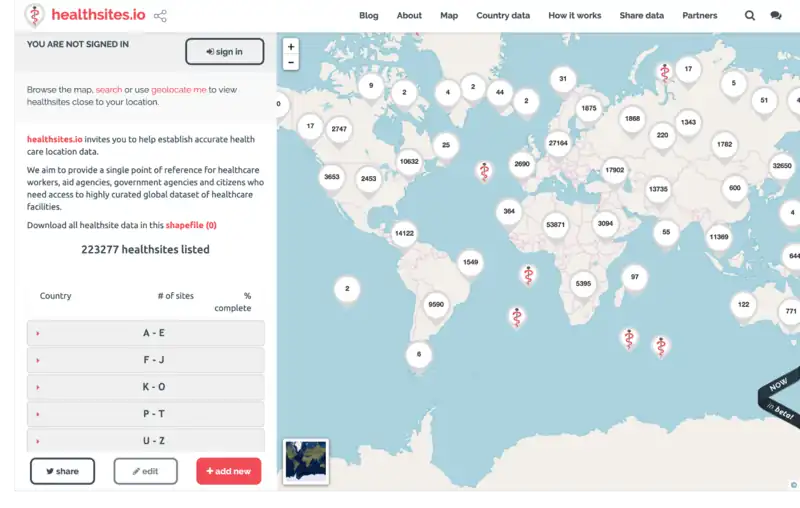Expand the A - E country group
Image resolution: width=800 pixels, height=508 pixels.
(146, 333)
